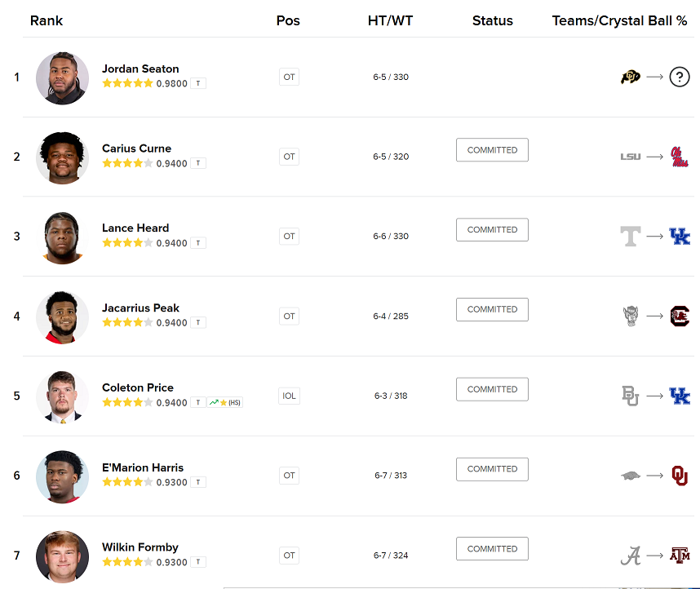Image resolution: width=700 pixels, height=589 pixels.
Task: Click Ole Miss logo in Carius Curne row
Action: (x=679, y=157)
